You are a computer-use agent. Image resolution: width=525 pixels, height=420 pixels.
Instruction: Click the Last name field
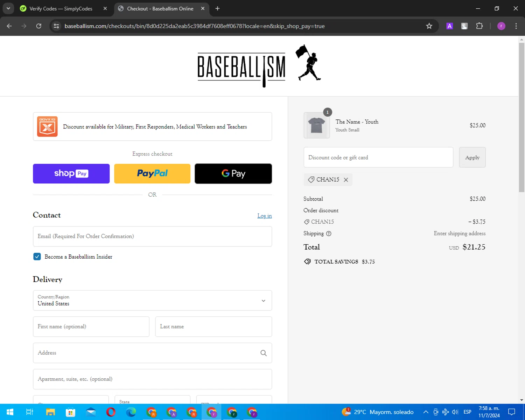(x=213, y=327)
